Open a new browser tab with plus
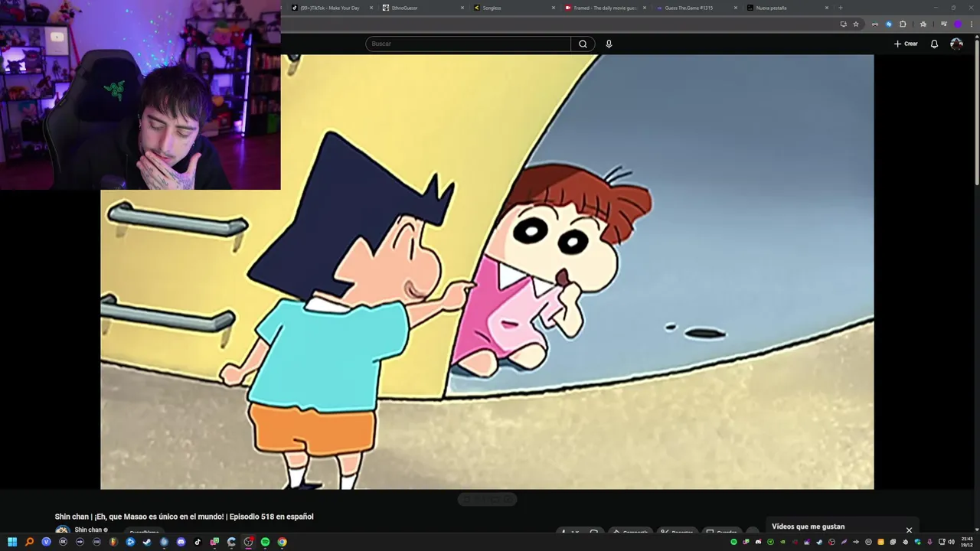980x551 pixels. coord(841,8)
